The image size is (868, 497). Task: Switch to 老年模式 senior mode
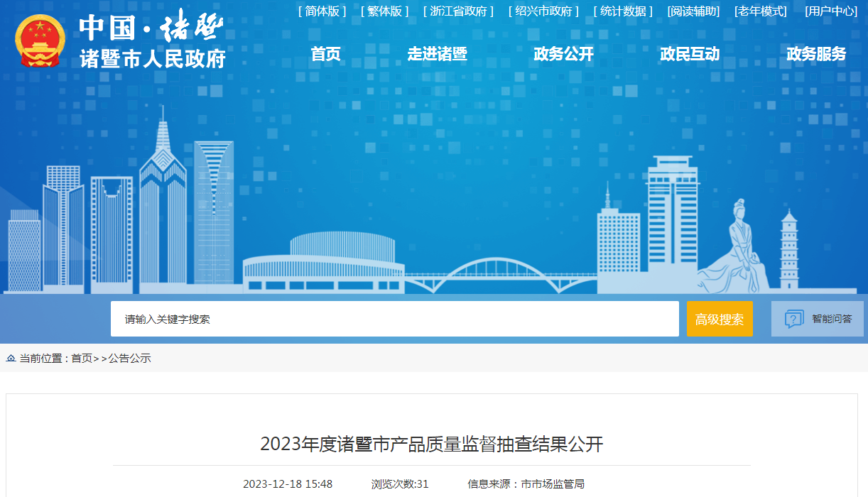(761, 11)
